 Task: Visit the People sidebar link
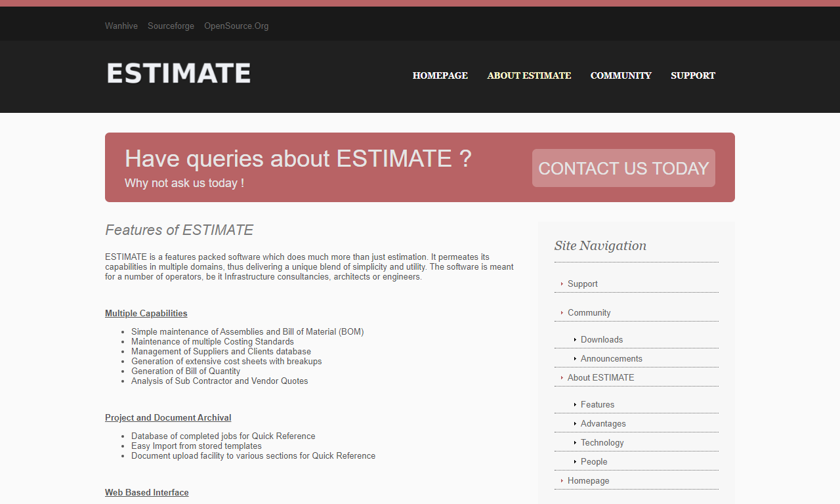594,462
